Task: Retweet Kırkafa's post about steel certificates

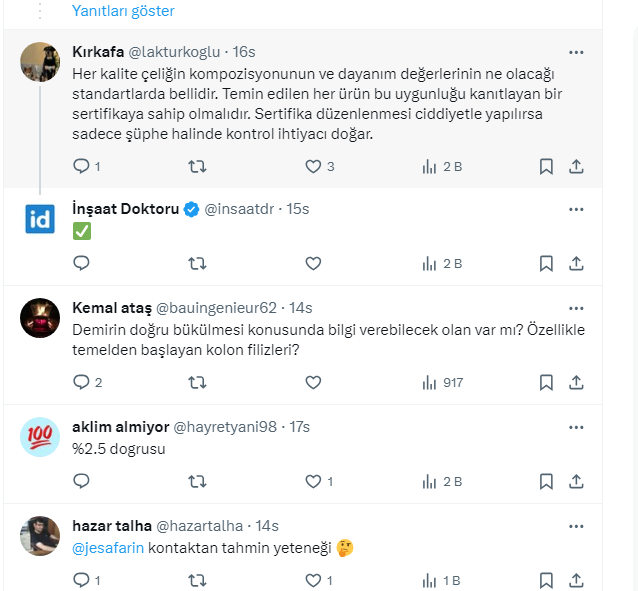Action: [x=198, y=166]
